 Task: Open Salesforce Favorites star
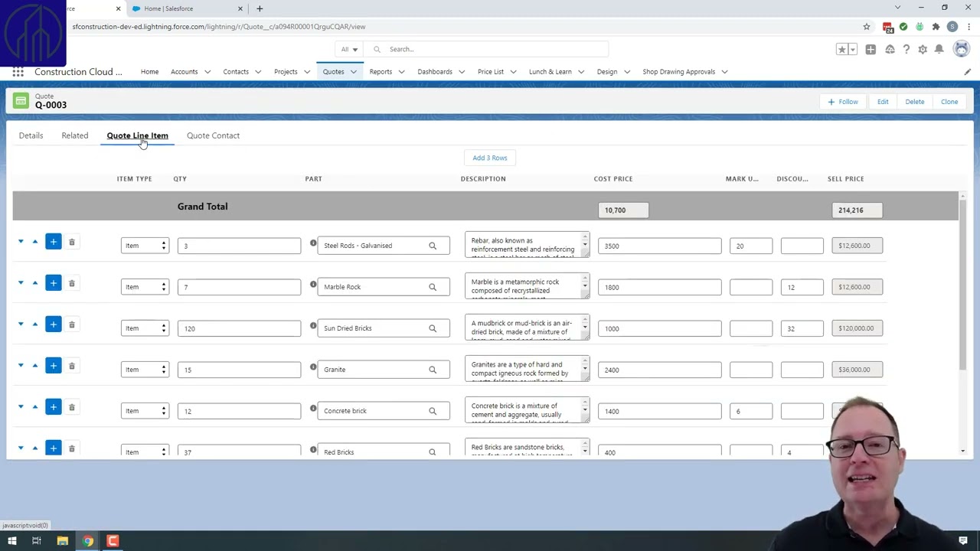click(841, 49)
